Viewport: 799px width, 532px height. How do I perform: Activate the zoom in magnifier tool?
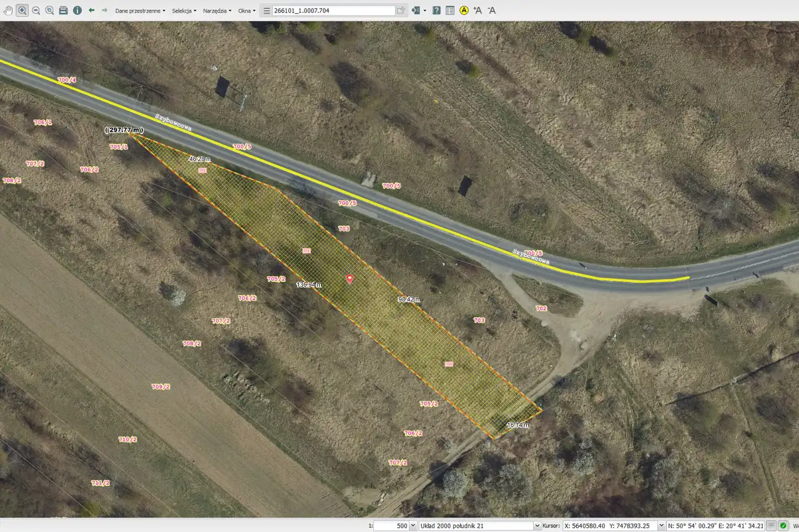22,10
